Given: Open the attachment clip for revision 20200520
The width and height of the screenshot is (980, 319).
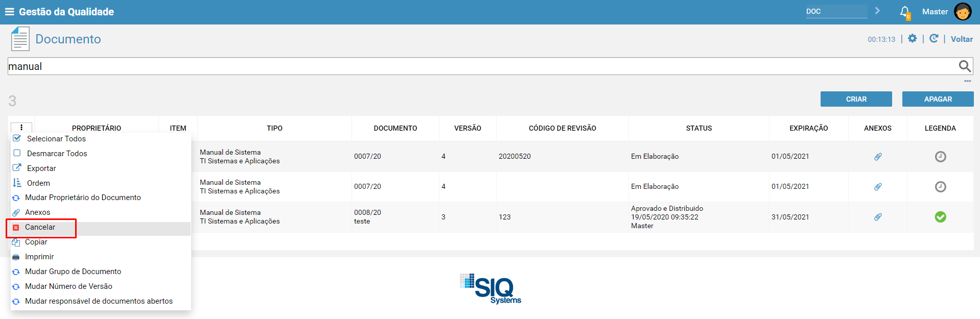Looking at the screenshot, I should point(878,157).
